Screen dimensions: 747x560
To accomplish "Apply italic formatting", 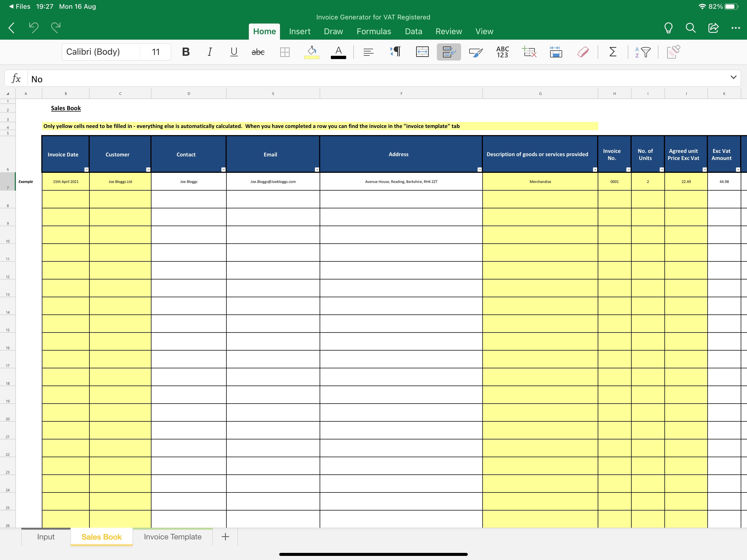I will [x=209, y=52].
